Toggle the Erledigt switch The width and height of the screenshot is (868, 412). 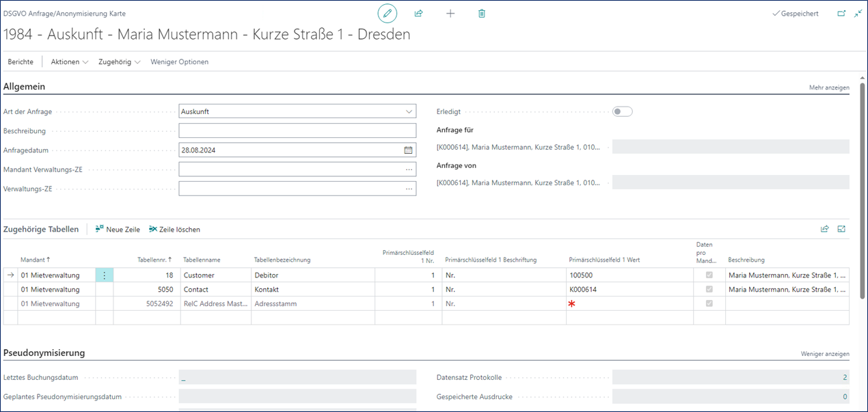(x=622, y=111)
